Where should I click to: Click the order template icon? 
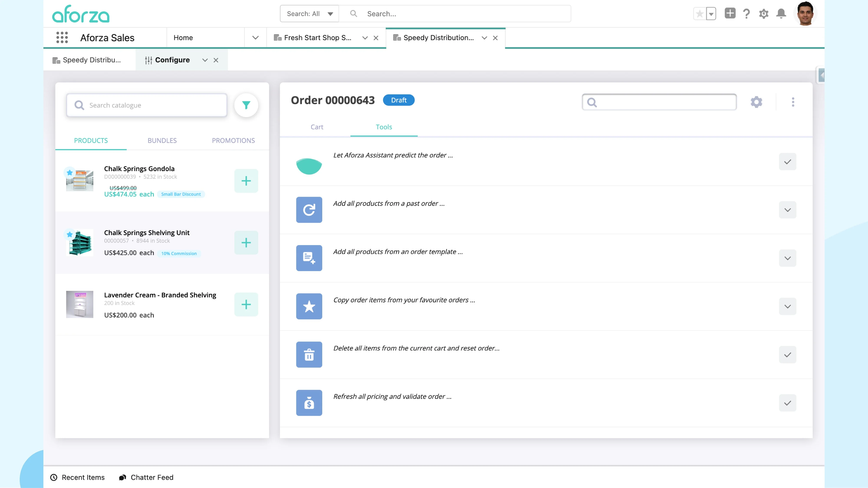[309, 258]
